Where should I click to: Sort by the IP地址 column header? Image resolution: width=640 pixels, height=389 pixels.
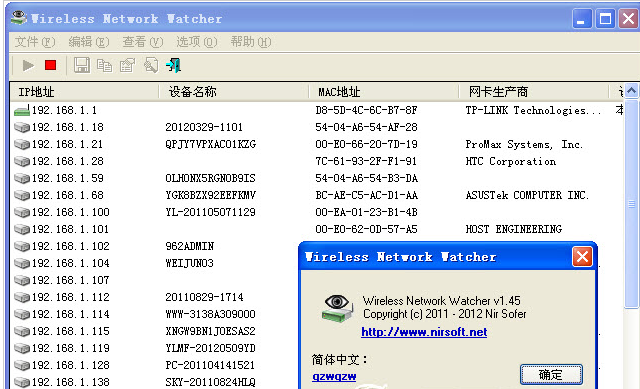click(x=84, y=92)
